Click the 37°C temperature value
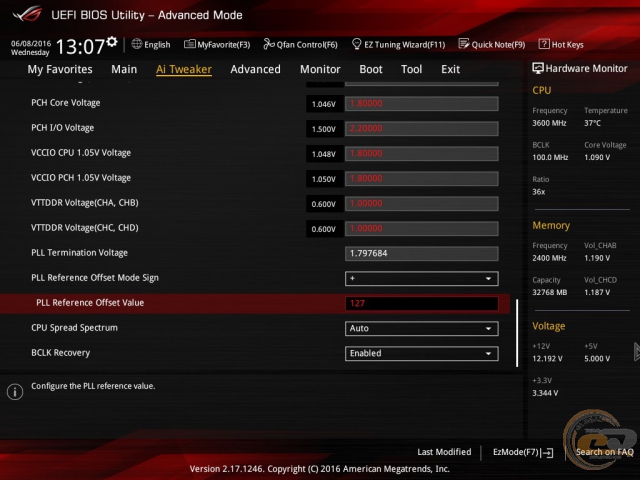 tap(592, 123)
